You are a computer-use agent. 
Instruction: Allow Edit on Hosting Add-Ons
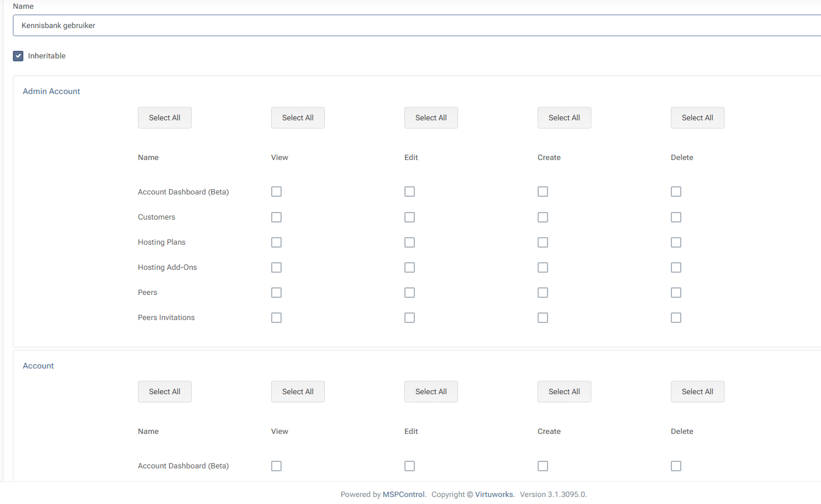(410, 267)
